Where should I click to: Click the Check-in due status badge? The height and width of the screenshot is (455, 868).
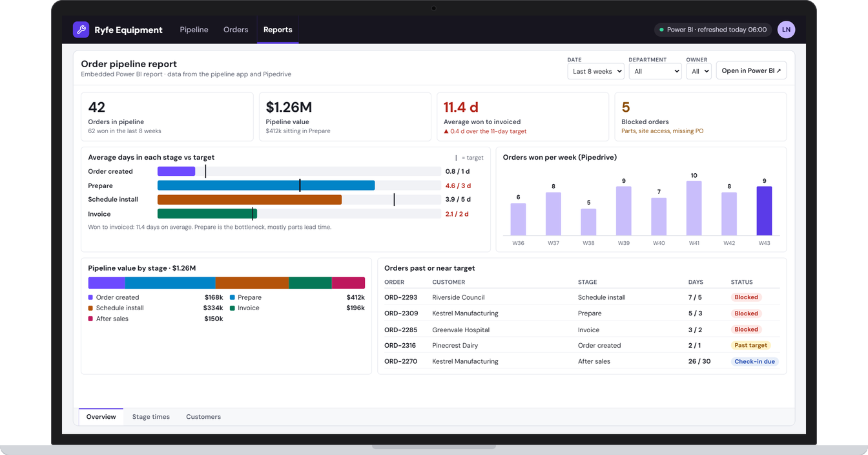point(754,362)
